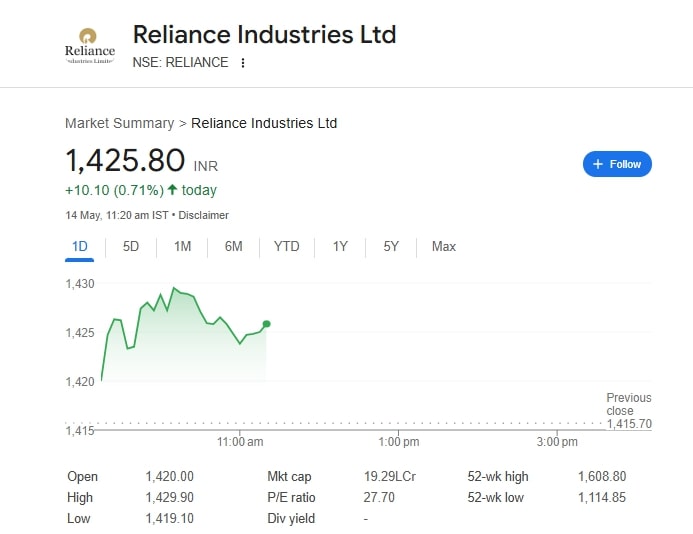The width and height of the screenshot is (693, 534).
Task: Click the green up arrow price indicator
Action: [x=172, y=190]
